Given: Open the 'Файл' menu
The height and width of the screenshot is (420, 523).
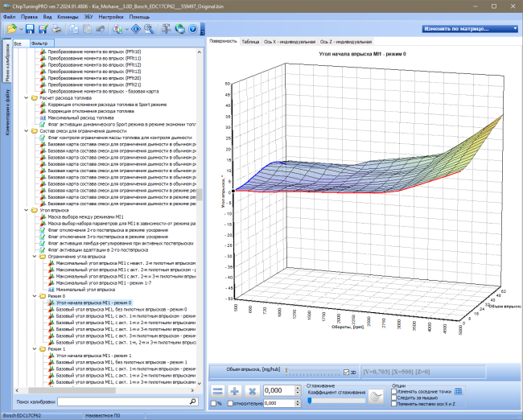Looking at the screenshot, I should pos(10,17).
